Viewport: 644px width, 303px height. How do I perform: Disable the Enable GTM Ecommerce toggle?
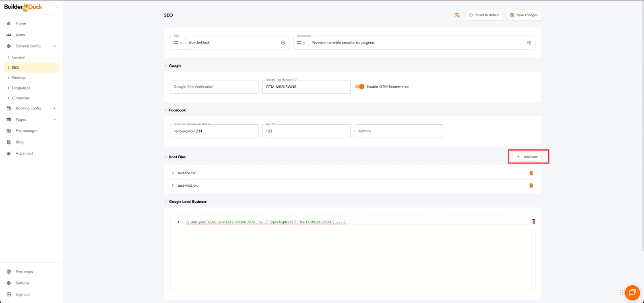[x=359, y=87]
